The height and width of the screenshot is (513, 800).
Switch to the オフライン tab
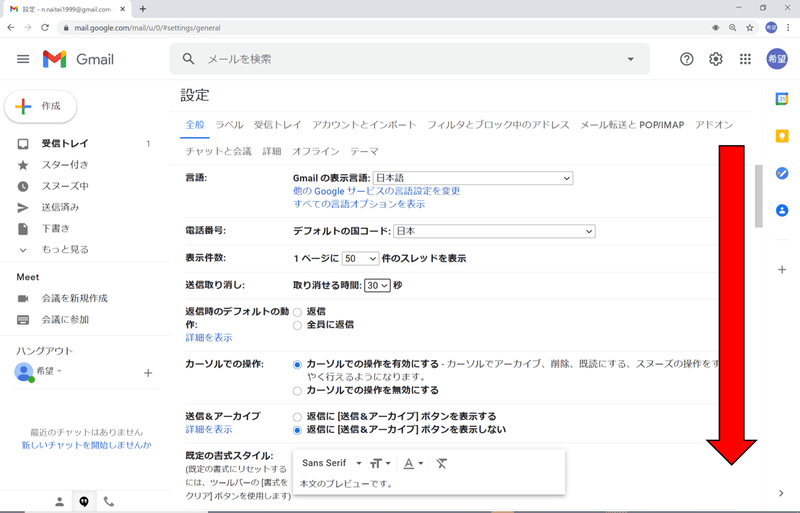click(315, 151)
